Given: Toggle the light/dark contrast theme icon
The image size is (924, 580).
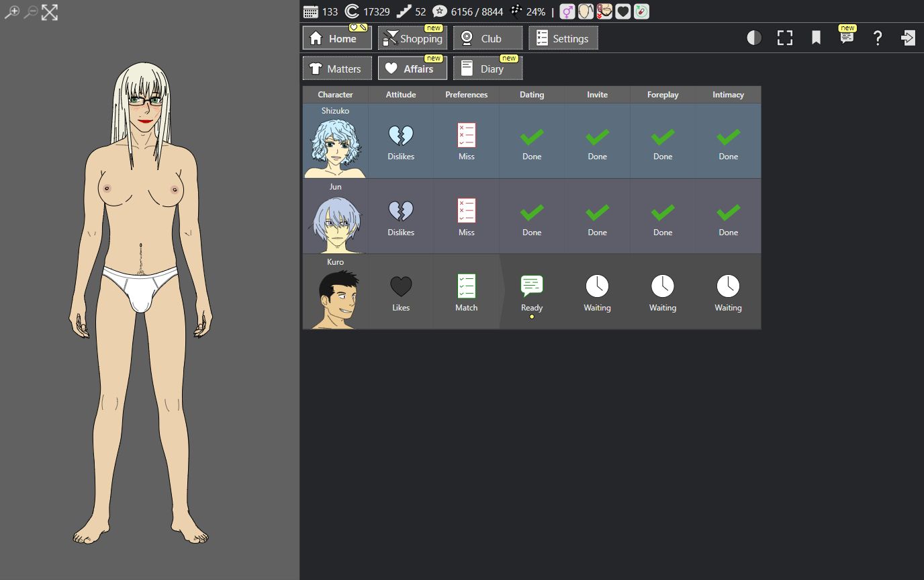Looking at the screenshot, I should 754,38.
